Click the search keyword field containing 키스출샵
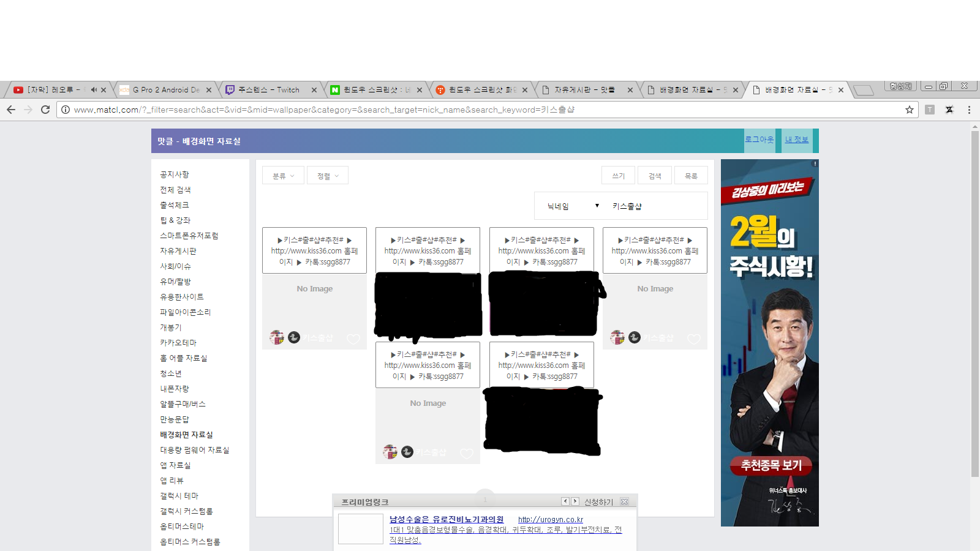The image size is (980, 551). pos(655,206)
